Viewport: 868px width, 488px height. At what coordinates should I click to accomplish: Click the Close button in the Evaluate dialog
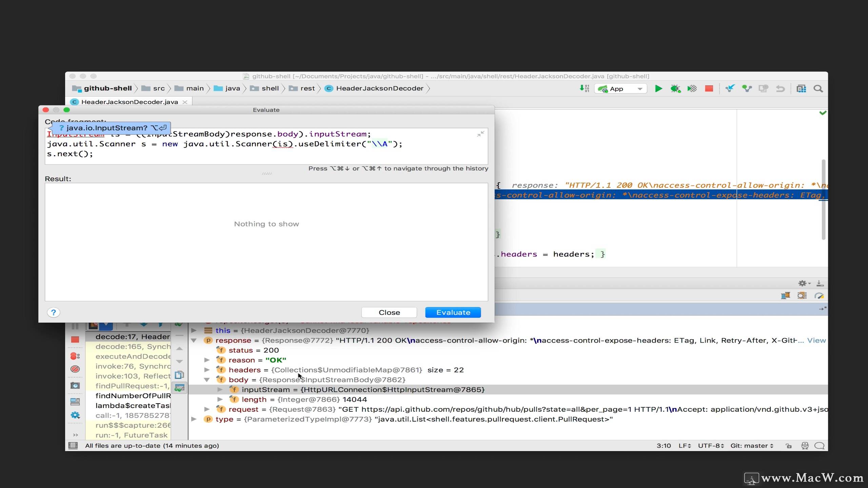389,312
